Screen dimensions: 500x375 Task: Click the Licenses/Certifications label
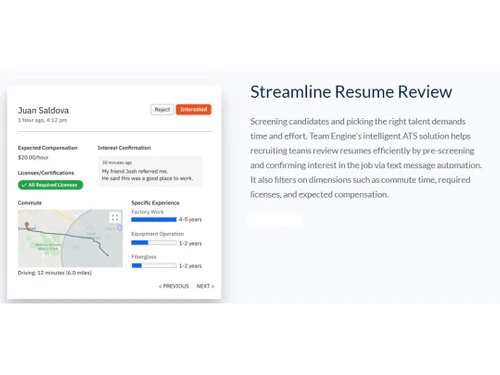pos(46,173)
